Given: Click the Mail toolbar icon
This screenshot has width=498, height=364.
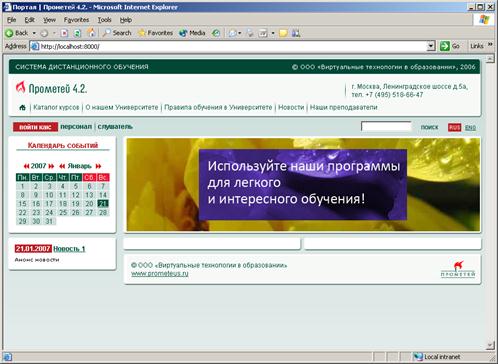Looking at the screenshot, I should click(233, 33).
